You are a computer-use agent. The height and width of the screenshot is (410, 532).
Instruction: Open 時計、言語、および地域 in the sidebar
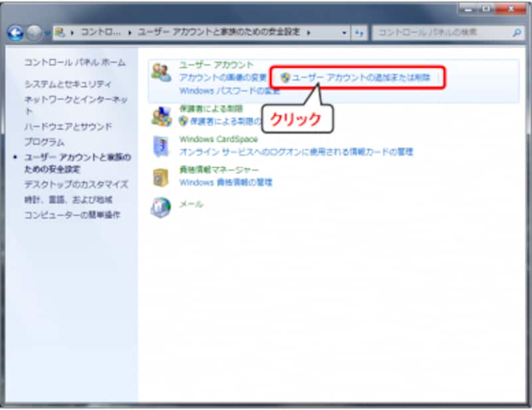tap(68, 200)
